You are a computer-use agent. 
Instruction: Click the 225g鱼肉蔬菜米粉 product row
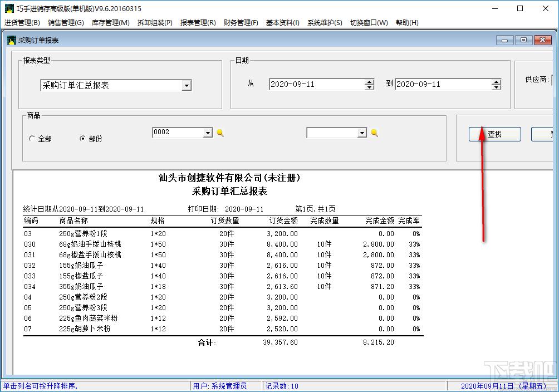click(222, 318)
